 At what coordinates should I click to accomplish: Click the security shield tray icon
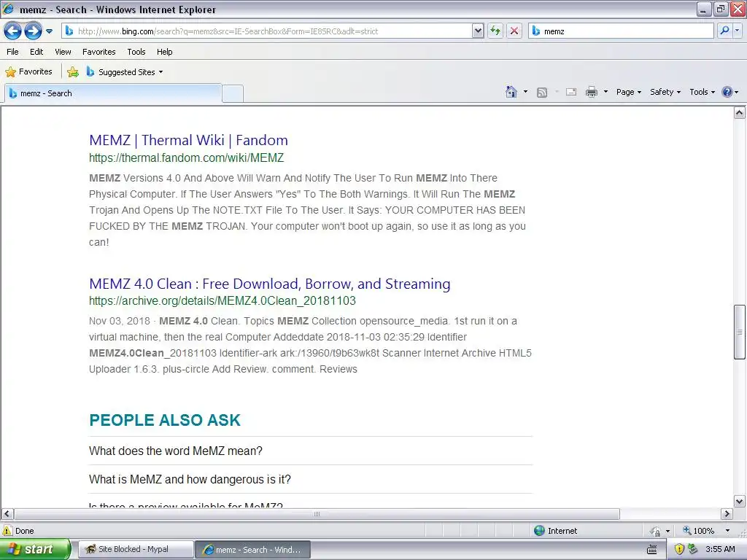click(x=679, y=549)
